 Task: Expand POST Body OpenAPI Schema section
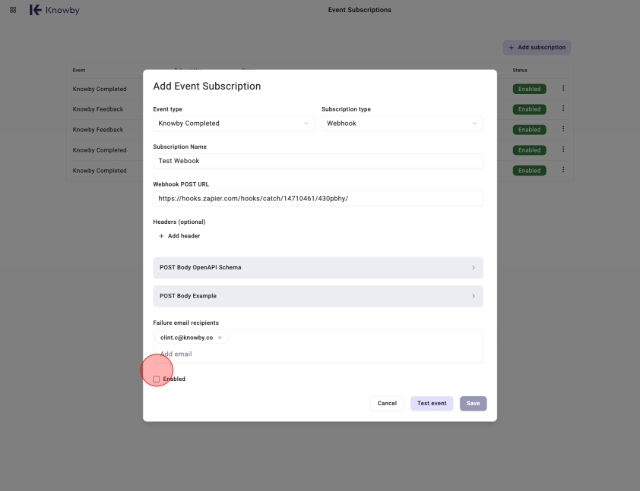click(x=318, y=268)
